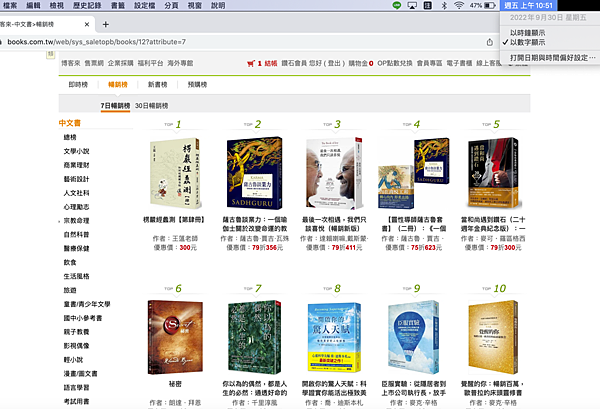Click the share icon in address bar
600x409 pixels.
click(490, 42)
